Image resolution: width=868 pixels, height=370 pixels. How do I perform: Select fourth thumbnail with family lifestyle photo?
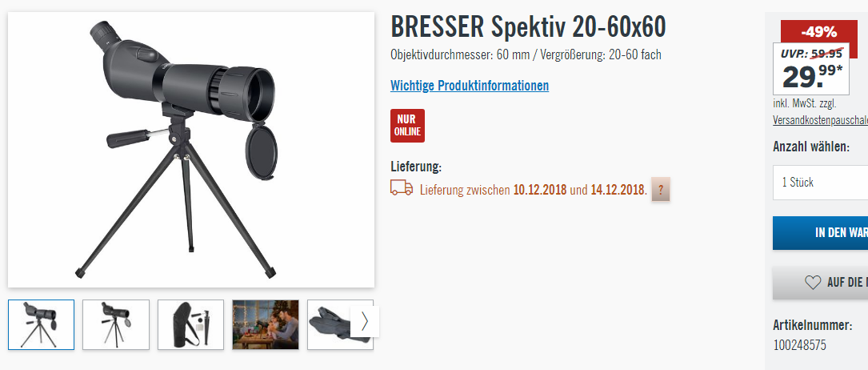(265, 324)
